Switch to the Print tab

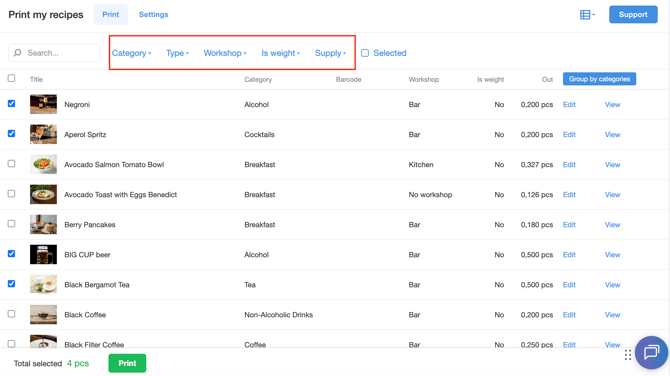pos(111,15)
